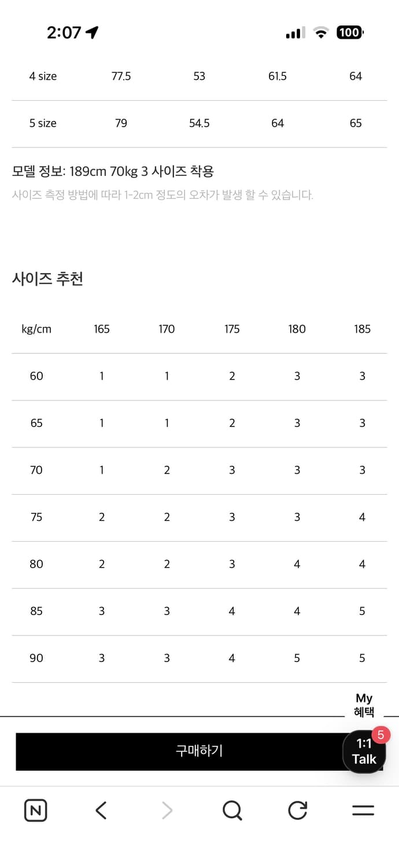Select the 5 size row

(42, 123)
